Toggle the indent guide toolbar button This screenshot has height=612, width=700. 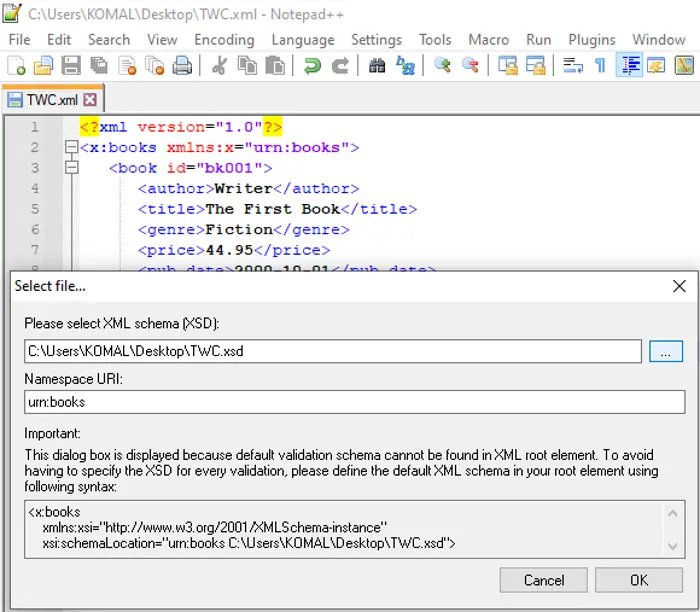tap(629, 65)
